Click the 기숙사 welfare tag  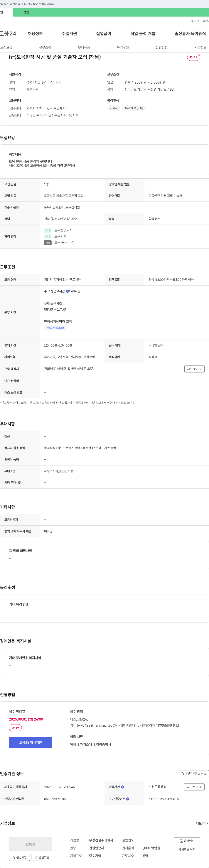pos(114,108)
